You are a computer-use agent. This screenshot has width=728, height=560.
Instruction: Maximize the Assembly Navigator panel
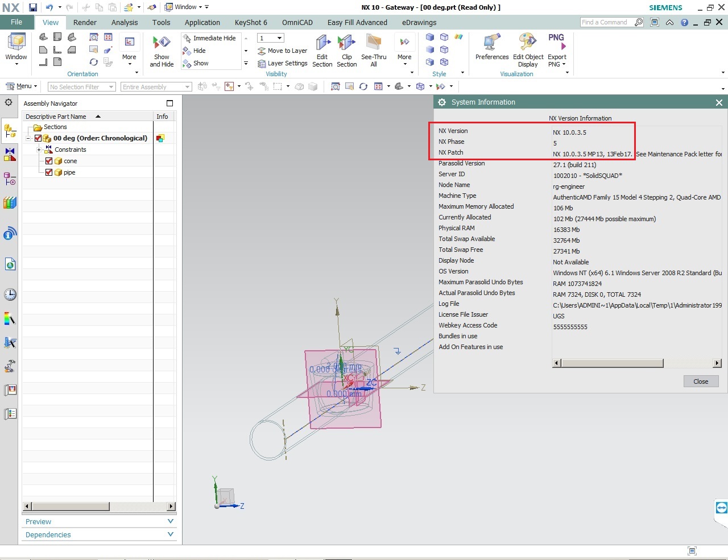(x=169, y=103)
